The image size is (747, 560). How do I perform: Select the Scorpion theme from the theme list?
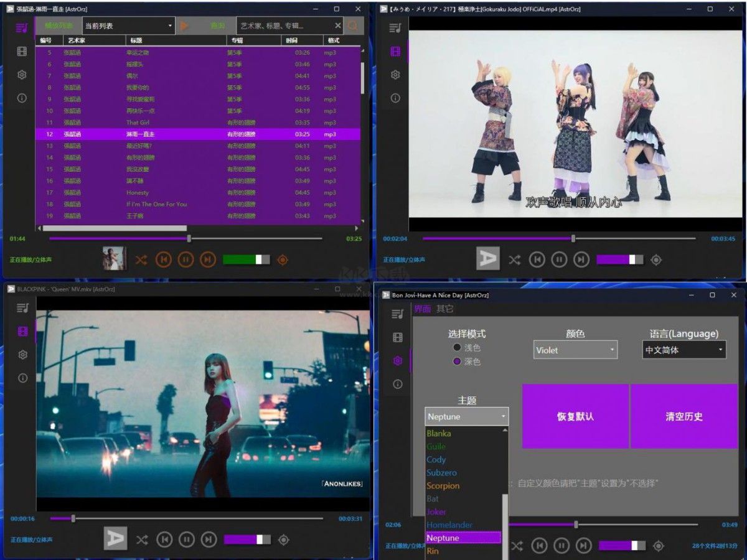tap(443, 485)
